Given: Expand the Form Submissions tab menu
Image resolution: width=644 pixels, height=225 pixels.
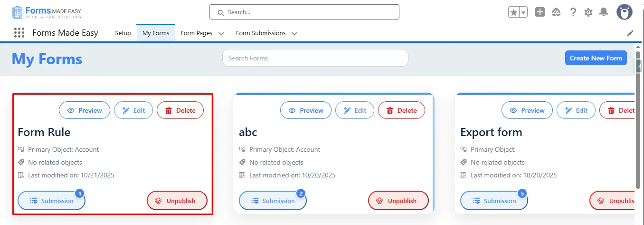Looking at the screenshot, I should coord(294,33).
